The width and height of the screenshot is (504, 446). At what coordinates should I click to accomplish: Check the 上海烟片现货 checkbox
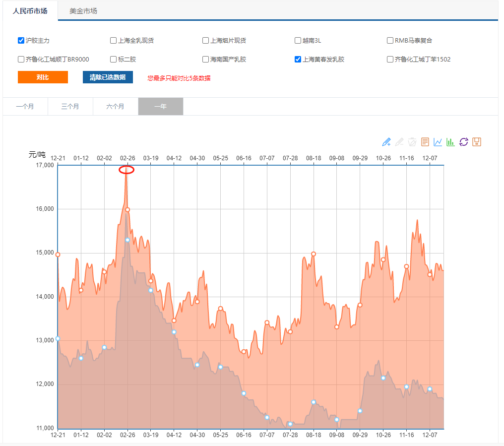pyautogui.click(x=205, y=40)
